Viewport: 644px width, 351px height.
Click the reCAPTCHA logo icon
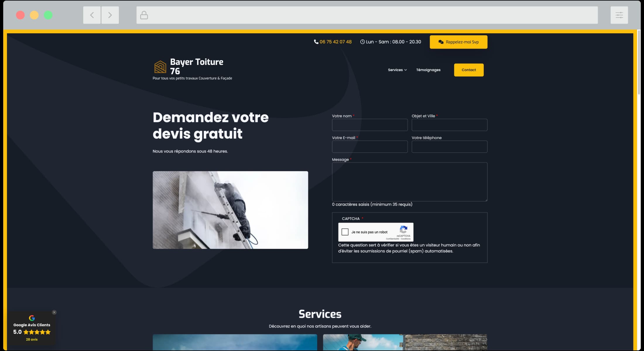(403, 230)
